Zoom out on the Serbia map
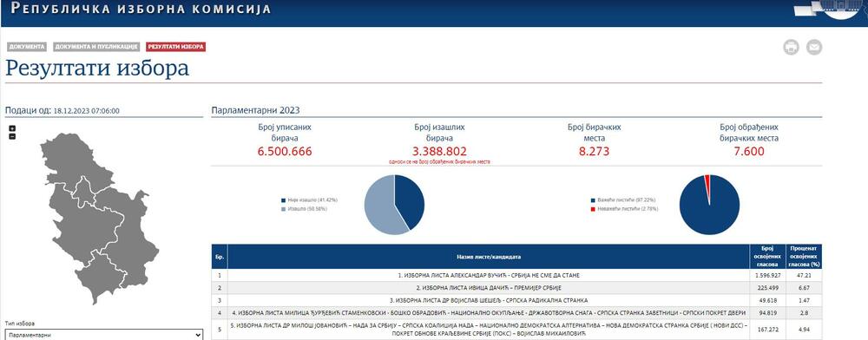868x340 pixels. coord(12,136)
